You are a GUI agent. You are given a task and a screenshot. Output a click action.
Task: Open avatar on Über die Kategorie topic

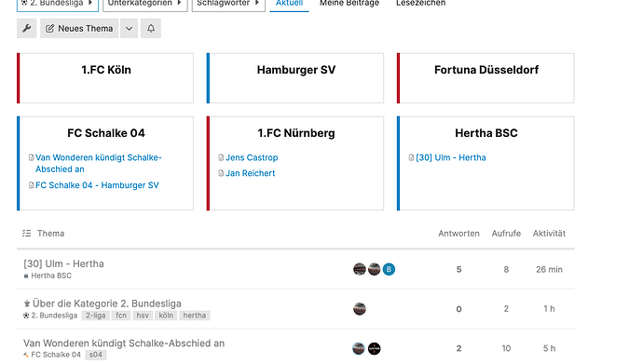pos(360,309)
